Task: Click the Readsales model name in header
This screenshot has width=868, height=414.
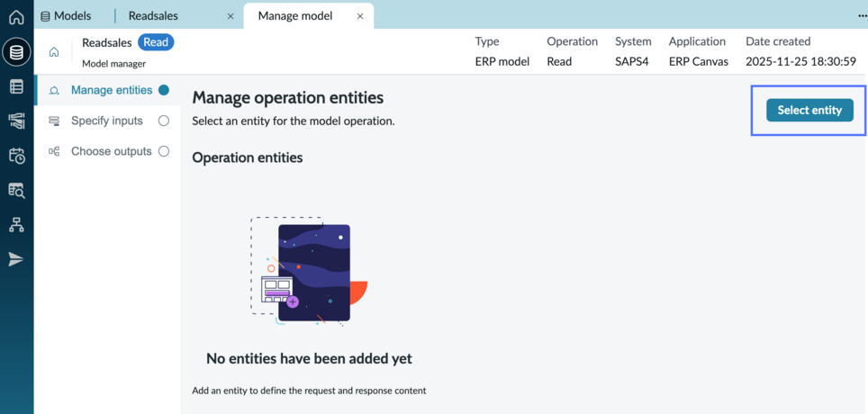Action: [x=107, y=42]
